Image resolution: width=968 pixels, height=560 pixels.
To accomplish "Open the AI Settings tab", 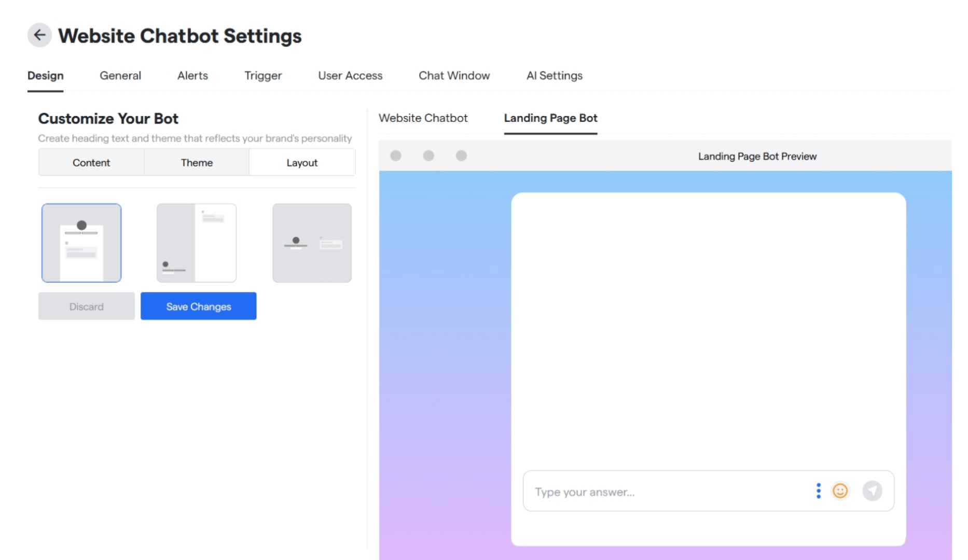I will coord(555,76).
